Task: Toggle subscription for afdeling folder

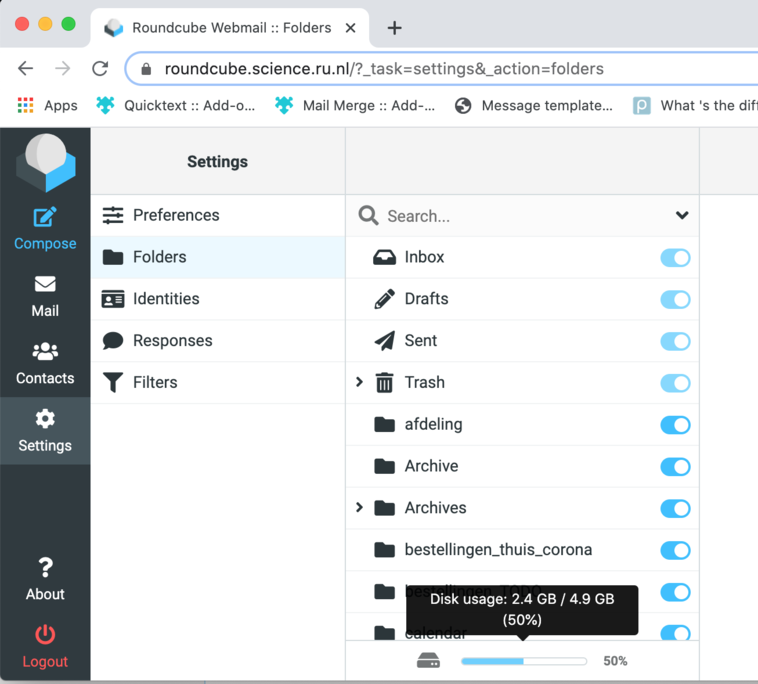Action: tap(675, 425)
